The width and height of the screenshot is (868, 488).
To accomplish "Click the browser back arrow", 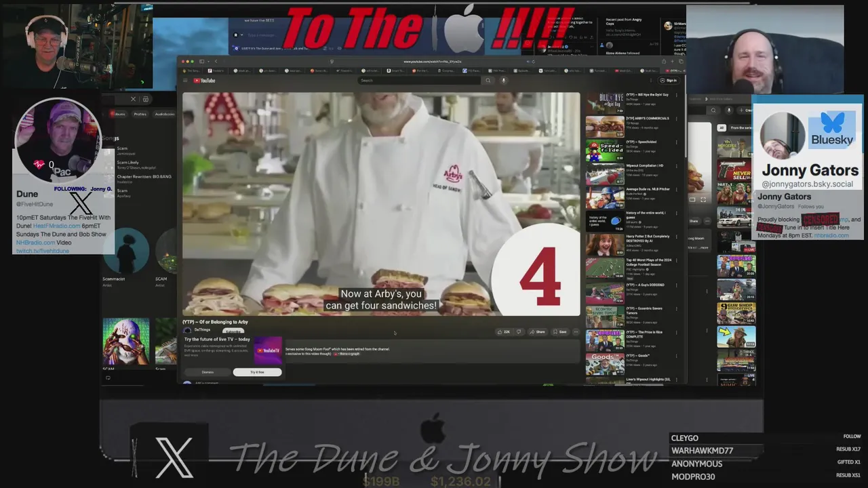I will (216, 62).
